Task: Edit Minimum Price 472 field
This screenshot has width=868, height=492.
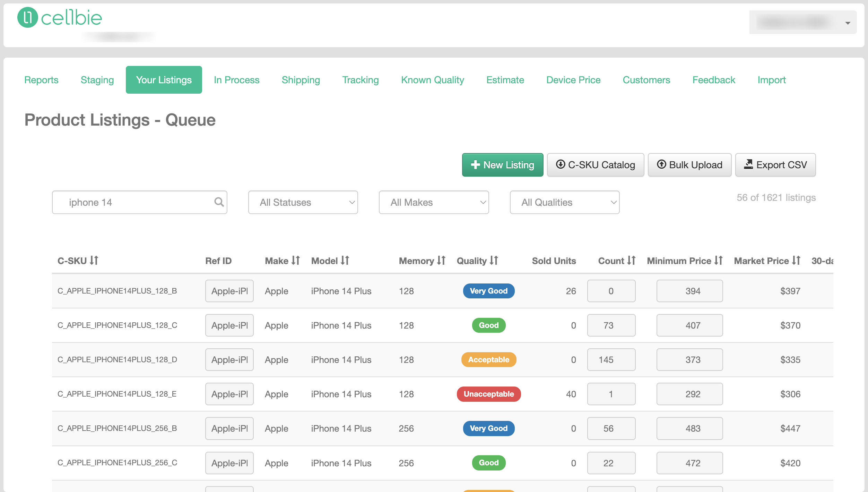Action: pos(689,463)
